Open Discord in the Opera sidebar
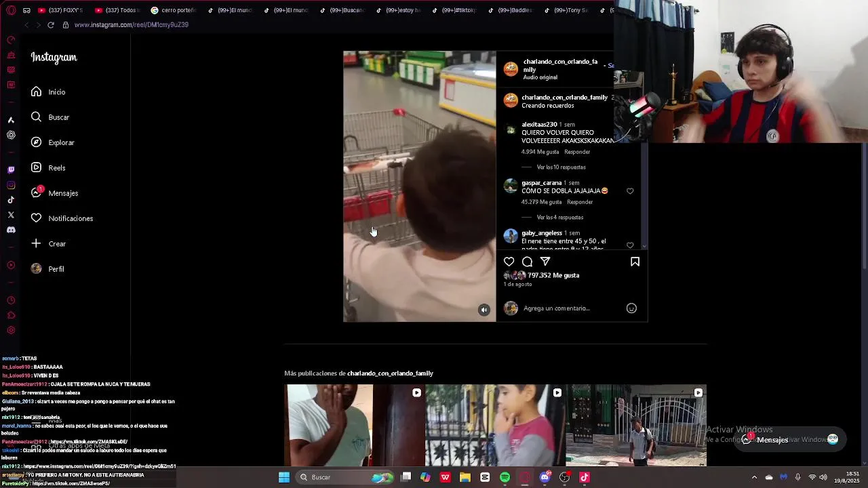The width and height of the screenshot is (868, 488). coord(11,230)
